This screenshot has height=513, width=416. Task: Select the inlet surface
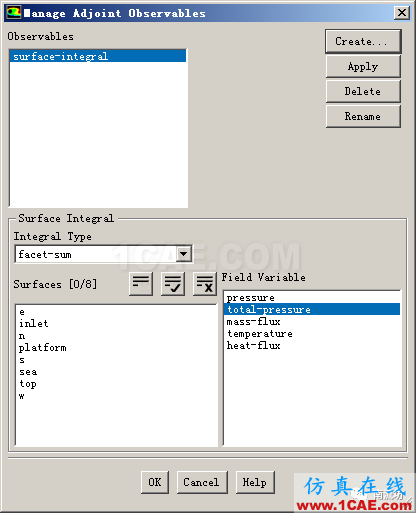coord(116,323)
